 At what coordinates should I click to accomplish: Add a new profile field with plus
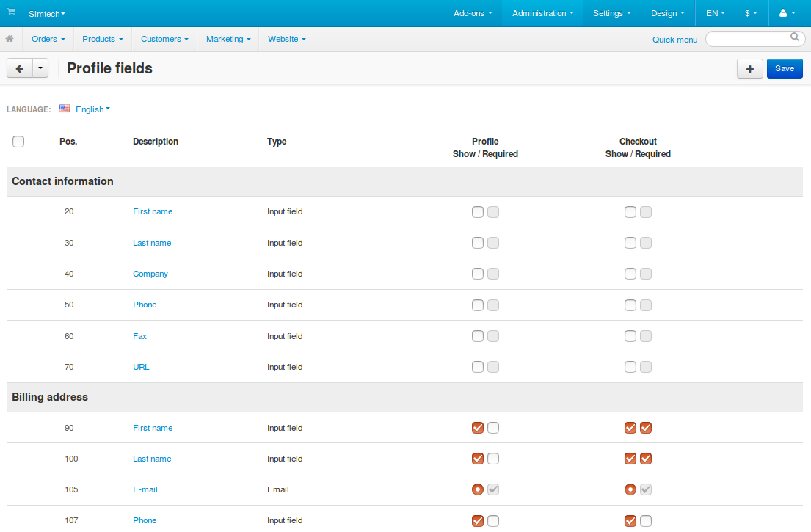(749, 69)
